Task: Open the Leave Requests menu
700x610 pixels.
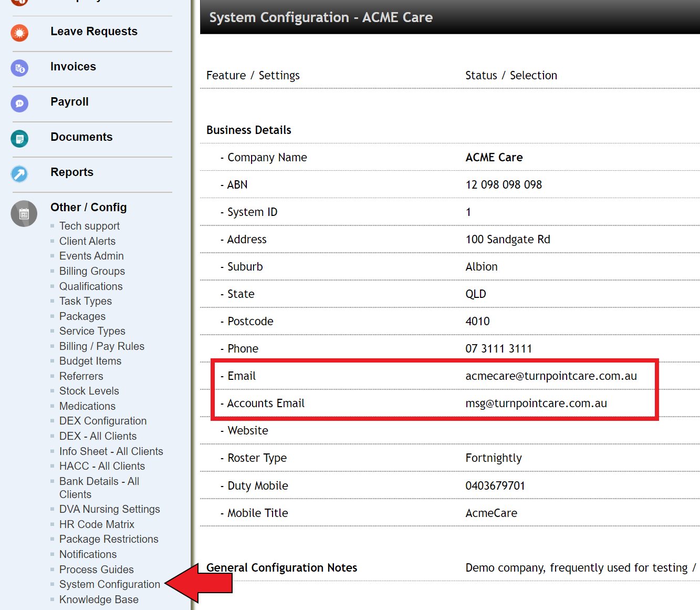Action: click(94, 32)
